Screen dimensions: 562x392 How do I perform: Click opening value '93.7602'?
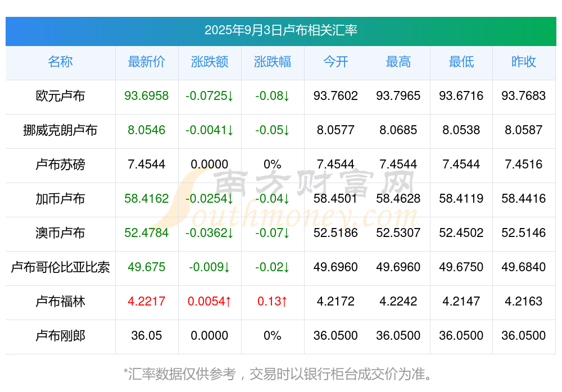(336, 95)
